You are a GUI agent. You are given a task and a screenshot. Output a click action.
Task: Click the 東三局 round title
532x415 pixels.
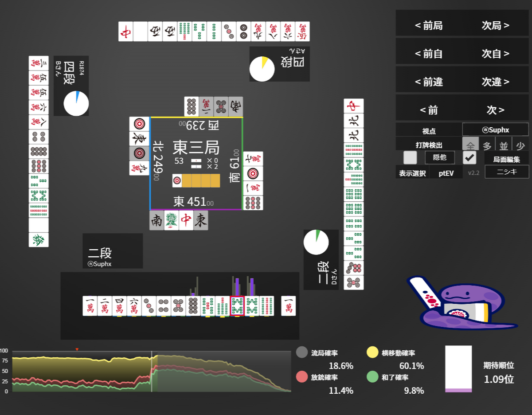click(196, 147)
